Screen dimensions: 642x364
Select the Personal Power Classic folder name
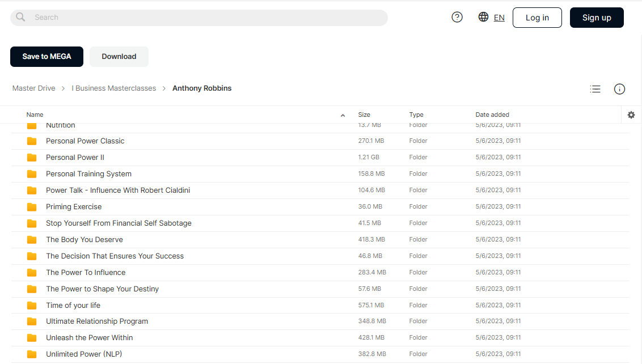click(x=85, y=141)
